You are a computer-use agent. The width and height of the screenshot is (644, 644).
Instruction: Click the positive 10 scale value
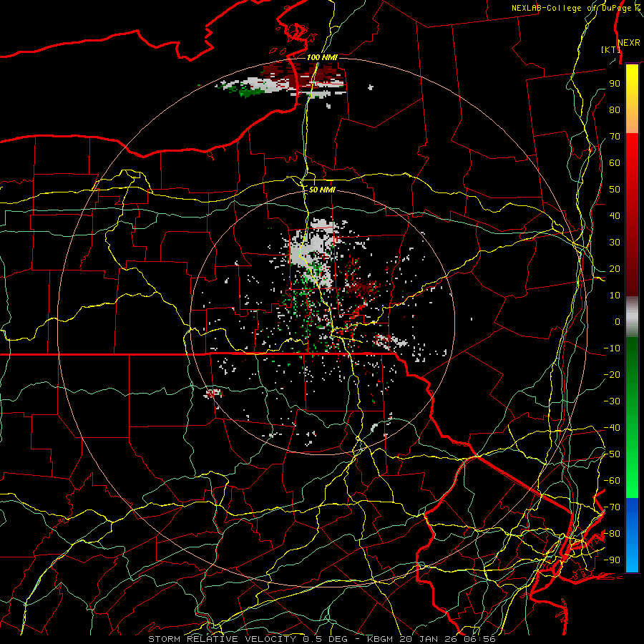(615, 296)
